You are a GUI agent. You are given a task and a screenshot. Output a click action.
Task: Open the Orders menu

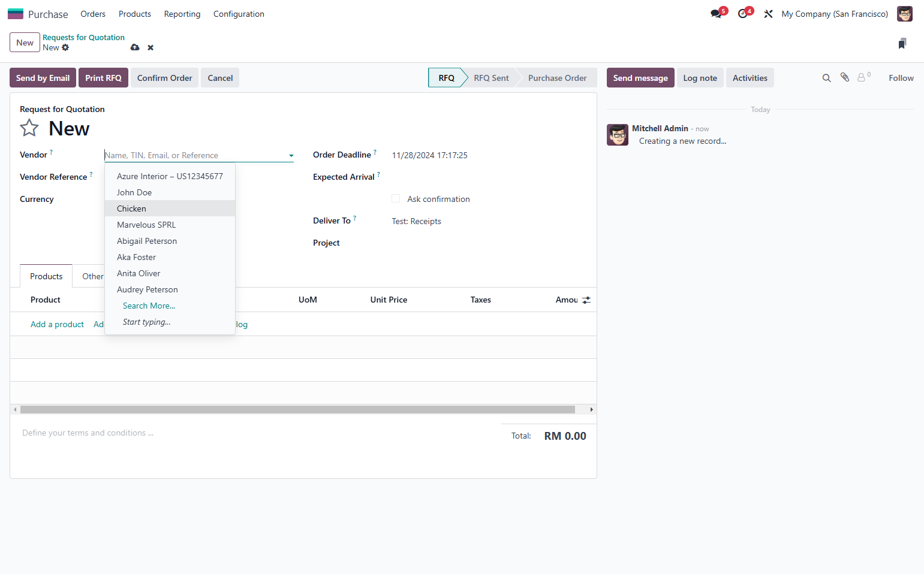coord(93,14)
